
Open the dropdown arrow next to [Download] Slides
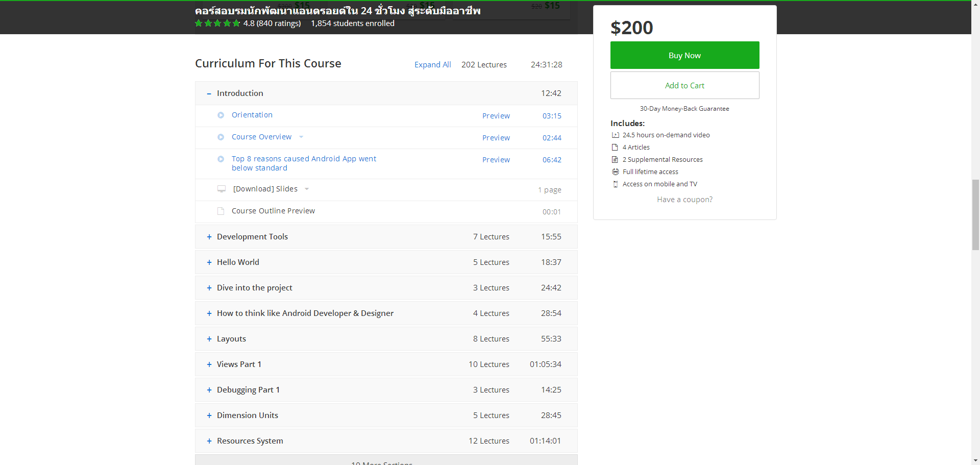[x=307, y=189]
